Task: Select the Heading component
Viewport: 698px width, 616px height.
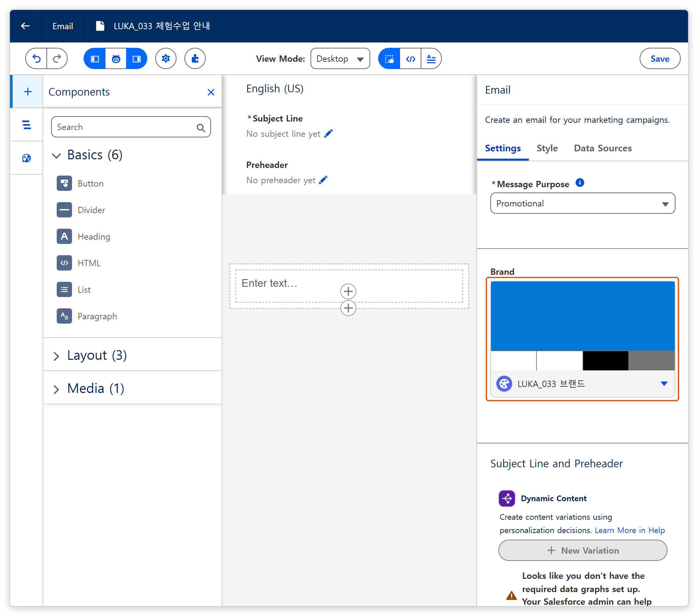Action: pos(84,236)
